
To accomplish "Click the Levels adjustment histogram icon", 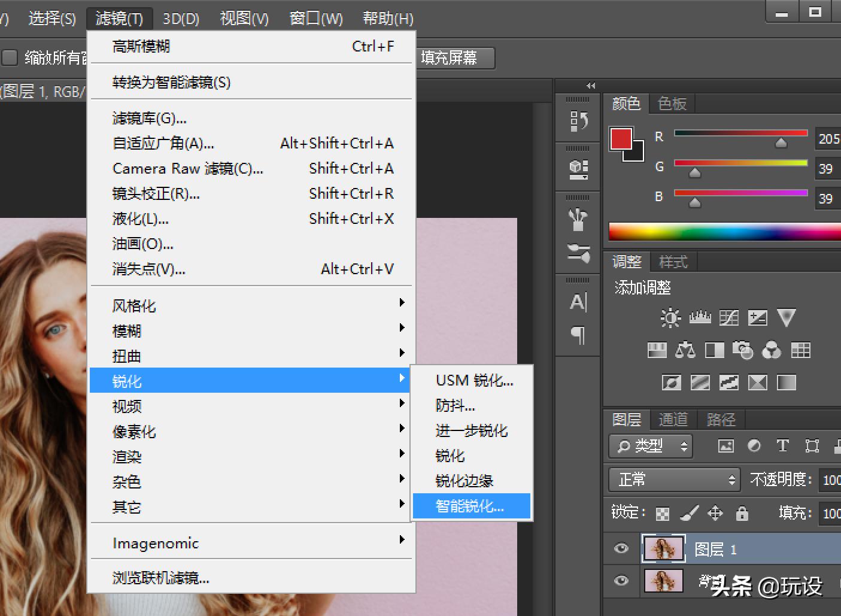I will (x=699, y=317).
